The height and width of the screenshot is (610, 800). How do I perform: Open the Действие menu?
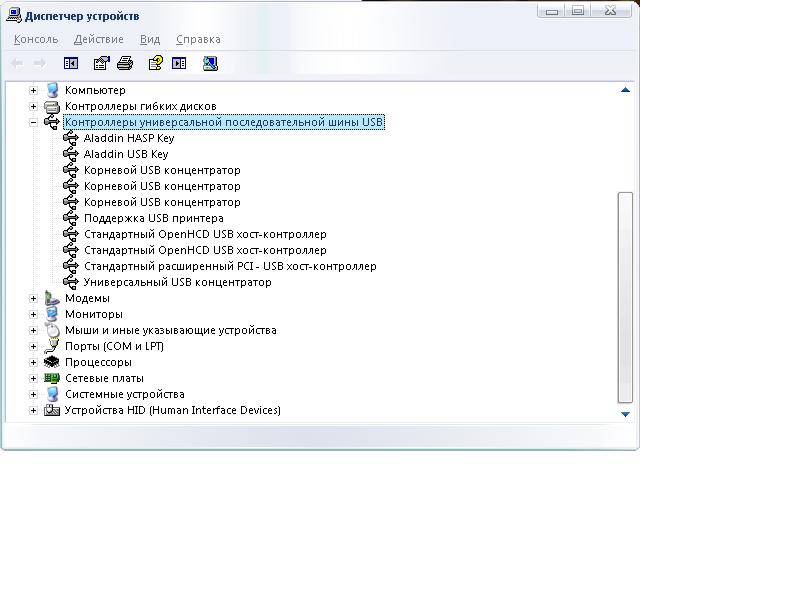coord(98,39)
